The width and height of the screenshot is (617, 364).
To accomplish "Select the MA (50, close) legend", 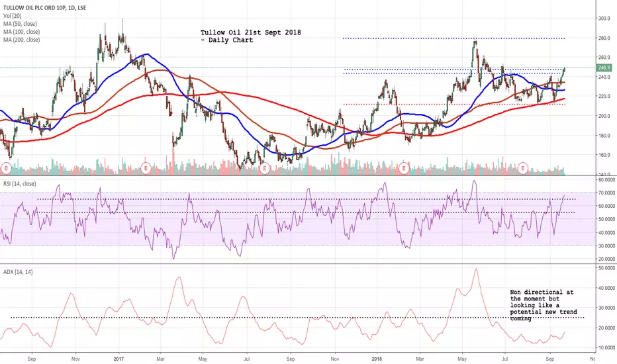I will pyautogui.click(x=20, y=24).
